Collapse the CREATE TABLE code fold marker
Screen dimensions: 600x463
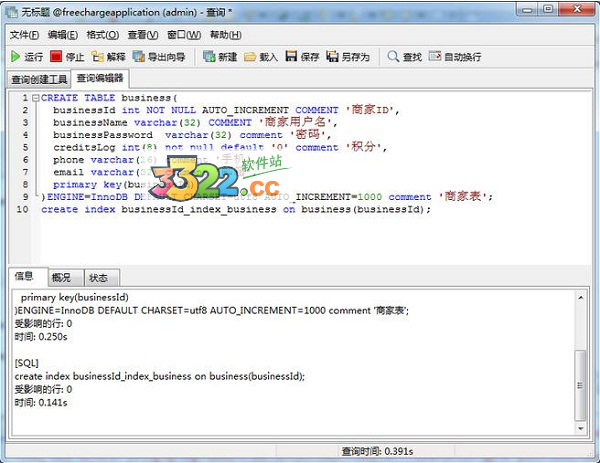coord(34,98)
